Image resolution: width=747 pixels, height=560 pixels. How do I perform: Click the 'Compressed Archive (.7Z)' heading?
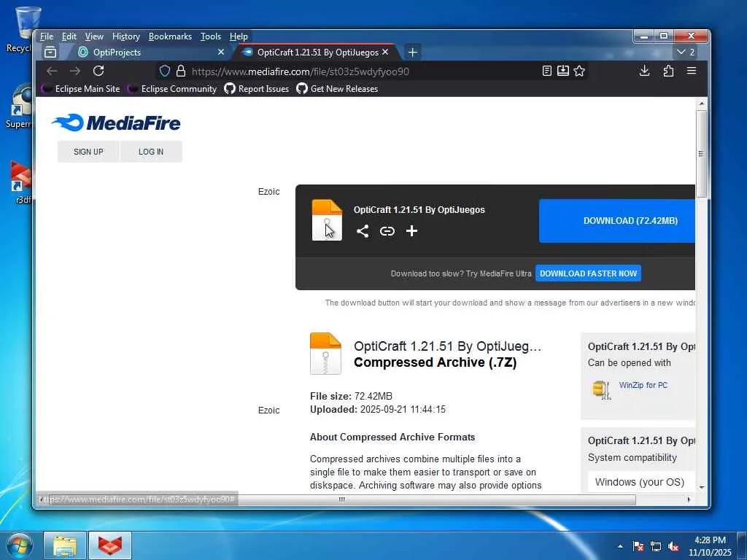pos(435,362)
